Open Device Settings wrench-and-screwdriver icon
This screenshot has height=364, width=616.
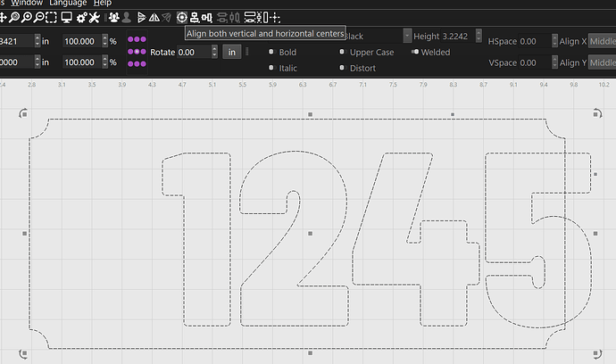click(95, 17)
